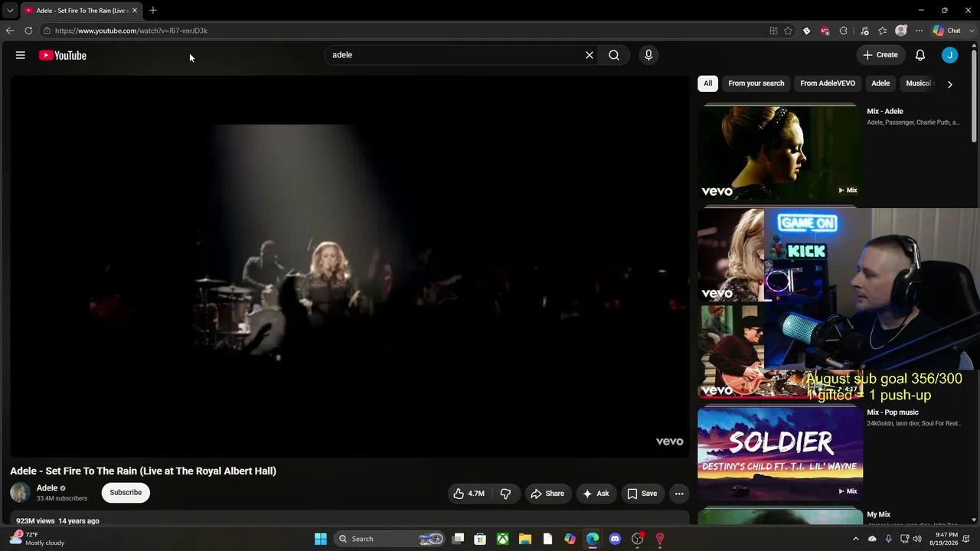
Task: Add this page to favorites star
Action: click(789, 31)
